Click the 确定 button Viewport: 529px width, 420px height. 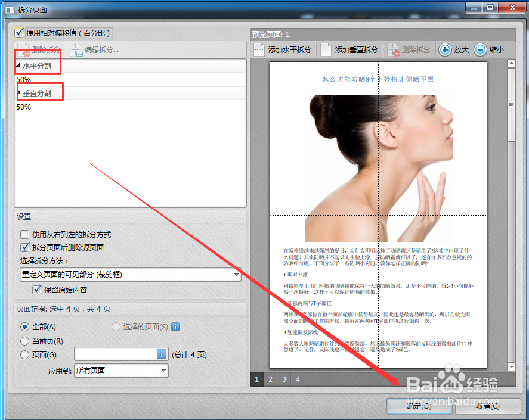419,406
